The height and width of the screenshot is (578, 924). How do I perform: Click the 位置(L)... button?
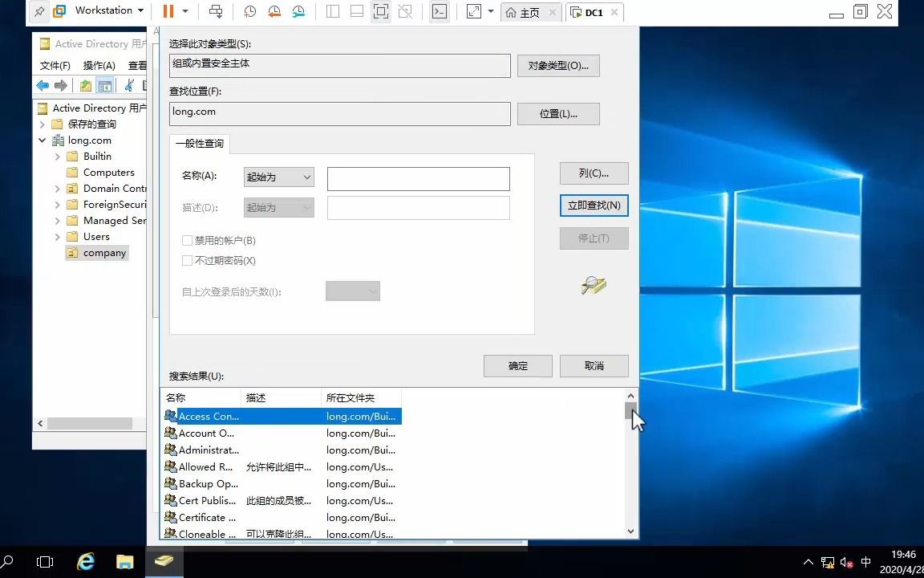pos(558,114)
